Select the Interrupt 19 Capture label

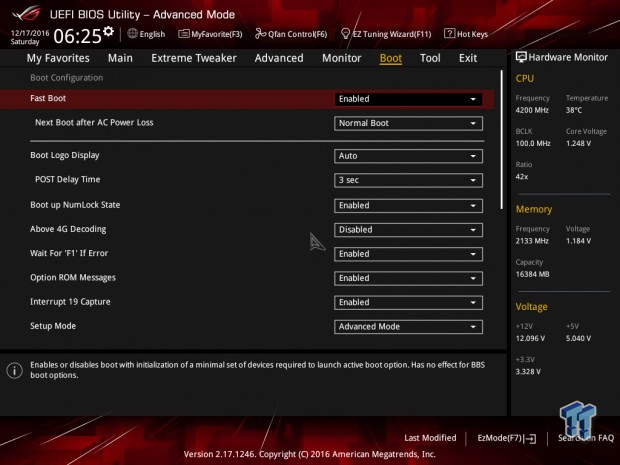click(70, 302)
